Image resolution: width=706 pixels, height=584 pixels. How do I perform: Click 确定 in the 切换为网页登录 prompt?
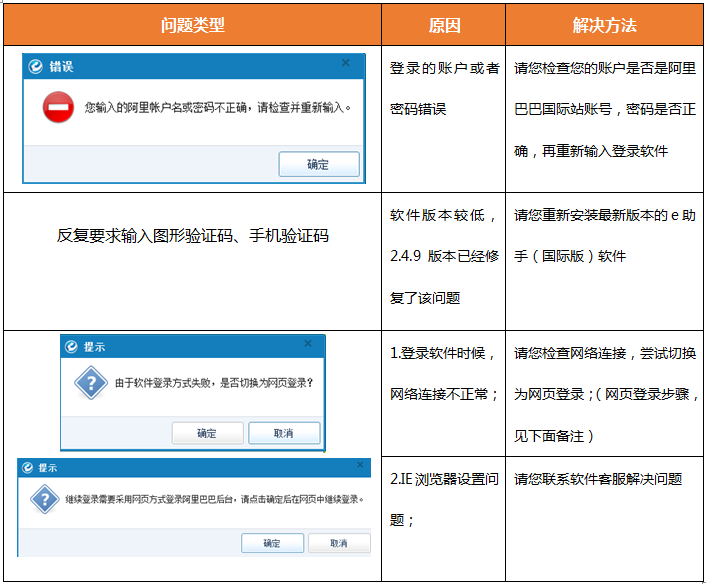[208, 433]
